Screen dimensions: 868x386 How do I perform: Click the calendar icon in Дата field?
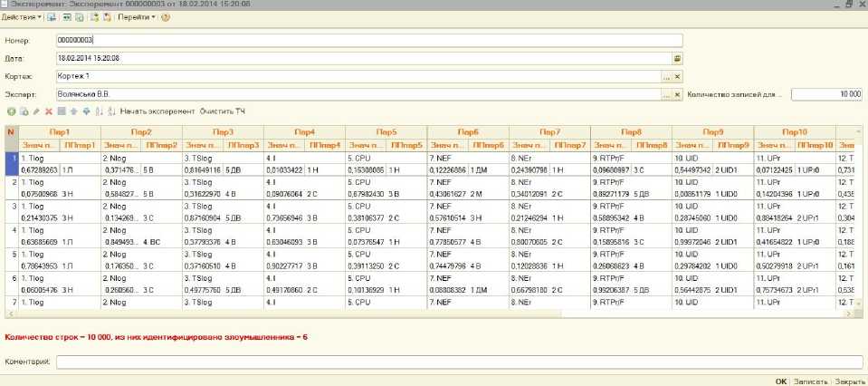coord(677,58)
